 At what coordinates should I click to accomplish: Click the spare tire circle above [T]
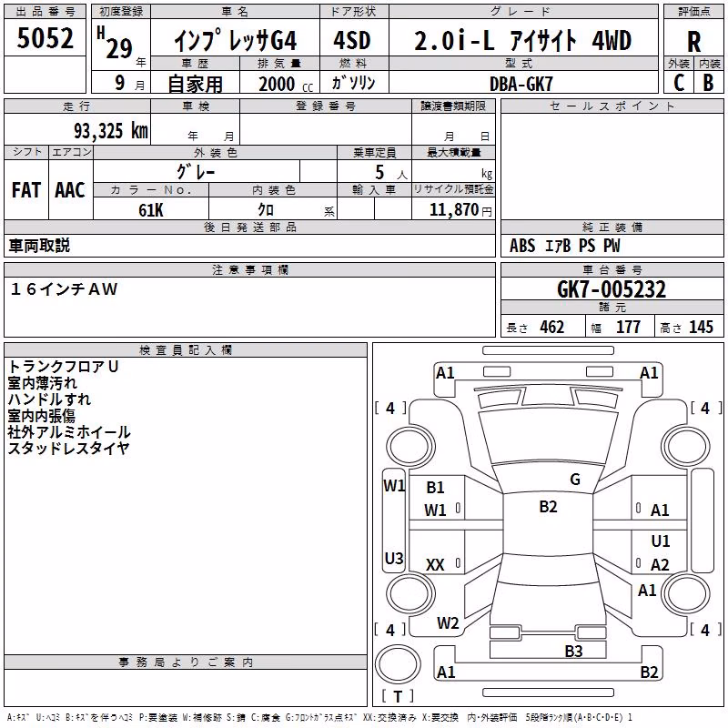398,664
